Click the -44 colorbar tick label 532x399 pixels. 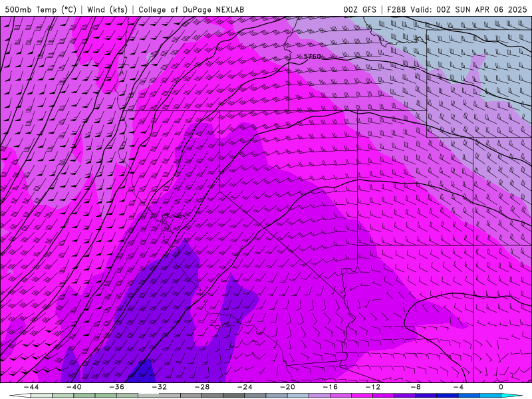pos(31,387)
